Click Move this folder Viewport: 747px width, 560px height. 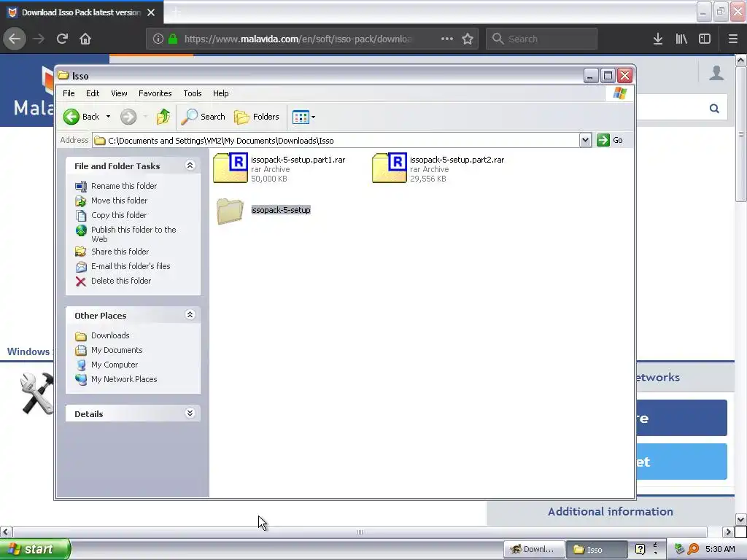click(x=119, y=201)
